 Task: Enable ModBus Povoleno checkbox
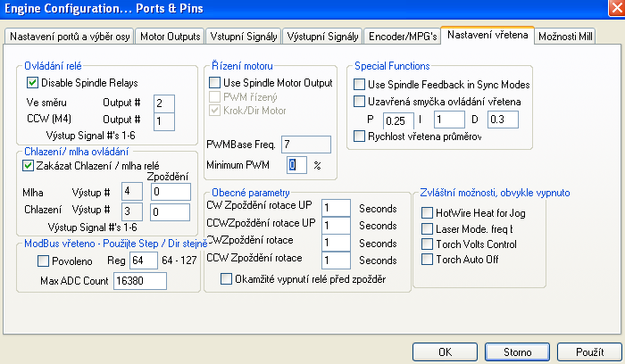tap(44, 261)
